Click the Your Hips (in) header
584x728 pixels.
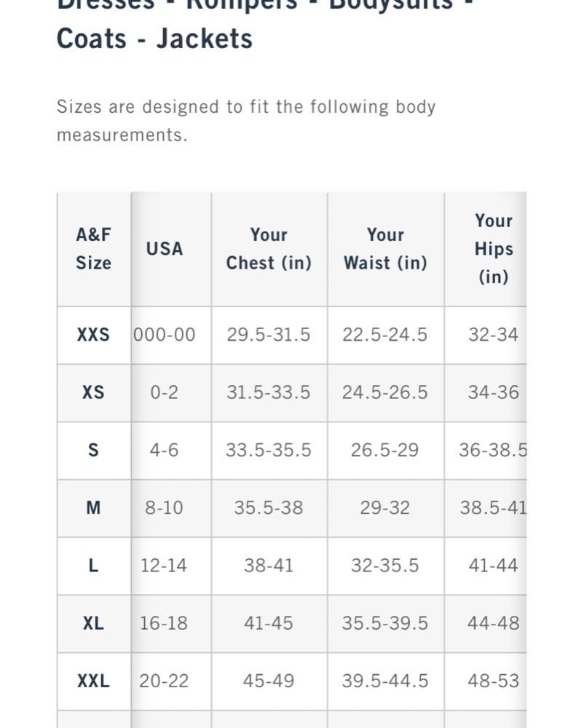coord(494,249)
